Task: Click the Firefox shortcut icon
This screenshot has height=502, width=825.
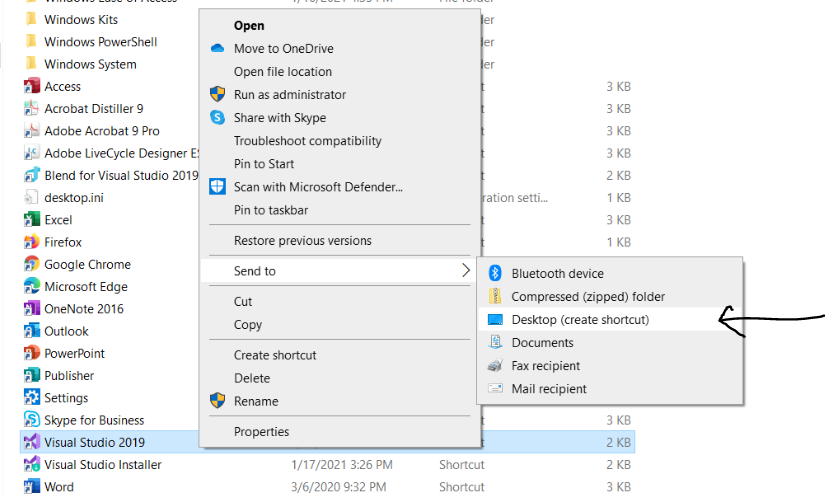Action: (32, 242)
